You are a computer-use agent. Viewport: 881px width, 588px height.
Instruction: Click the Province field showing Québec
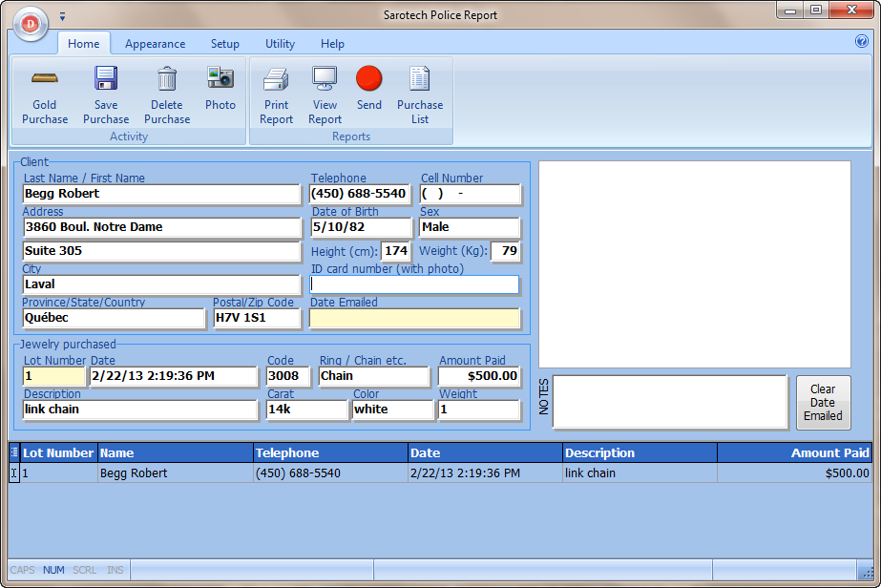(x=114, y=318)
